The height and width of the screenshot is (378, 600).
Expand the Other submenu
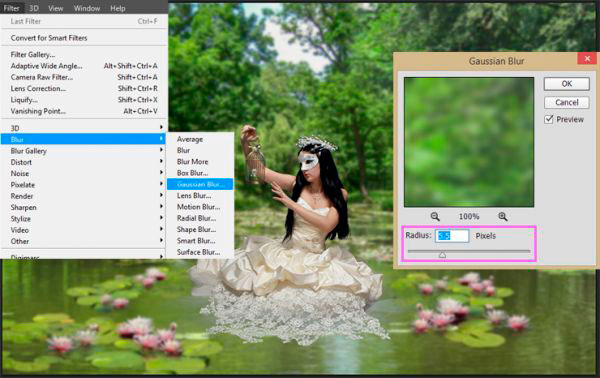(x=84, y=241)
